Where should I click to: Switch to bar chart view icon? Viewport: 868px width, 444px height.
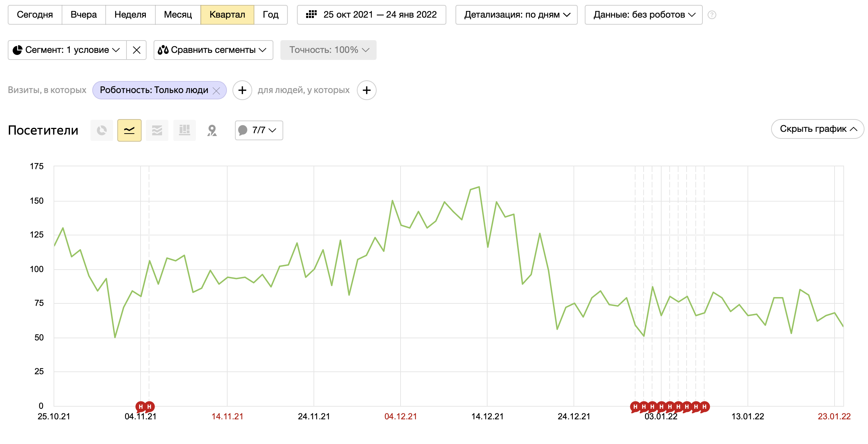[184, 130]
